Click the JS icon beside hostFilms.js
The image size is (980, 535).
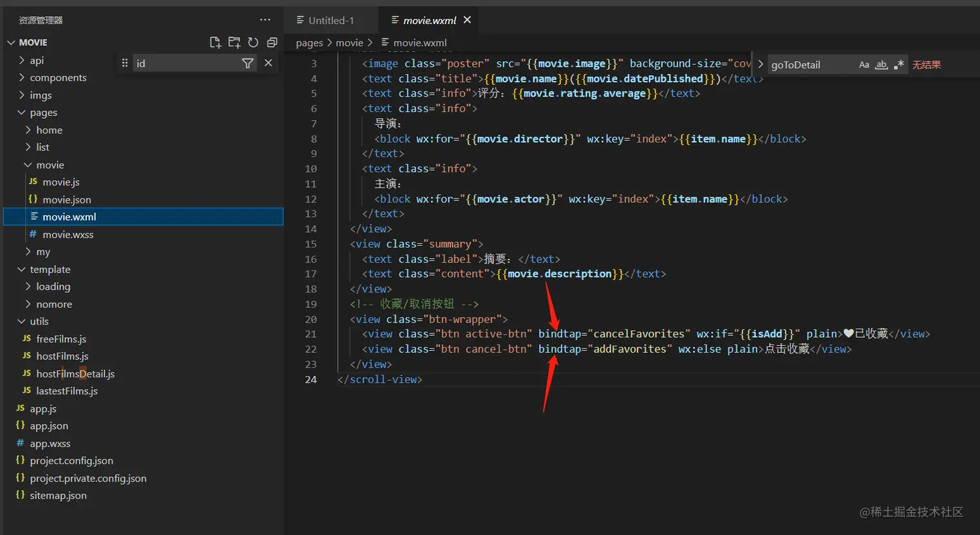(27, 356)
